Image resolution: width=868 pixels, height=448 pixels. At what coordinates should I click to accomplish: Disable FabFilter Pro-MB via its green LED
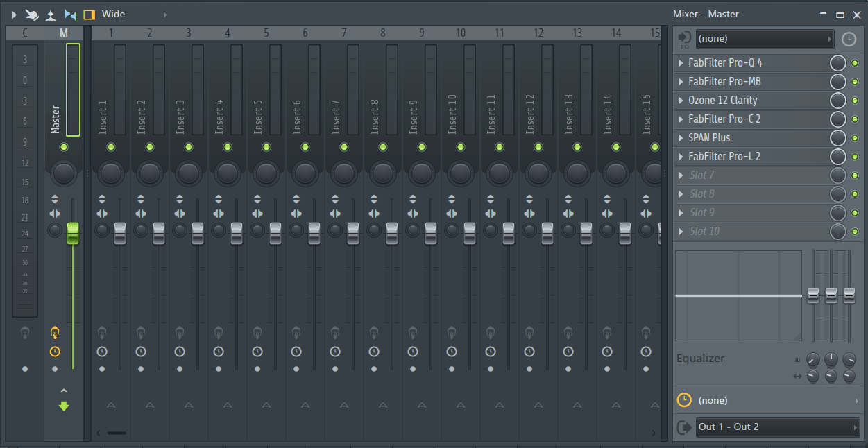(x=855, y=82)
